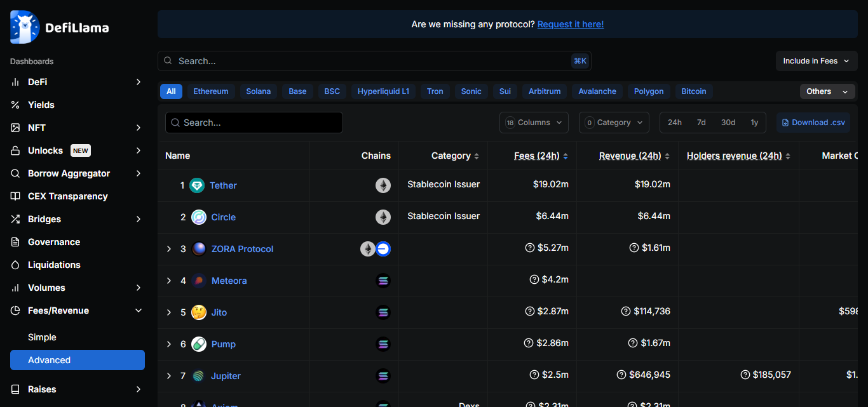Expand the ZORA Protocol row
The width and height of the screenshot is (868, 407).
point(169,249)
